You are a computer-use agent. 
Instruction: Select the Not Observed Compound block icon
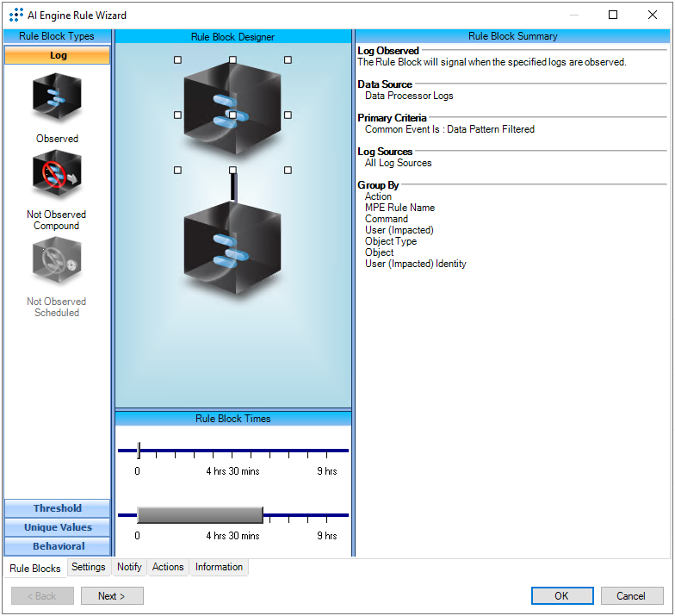coord(57,175)
